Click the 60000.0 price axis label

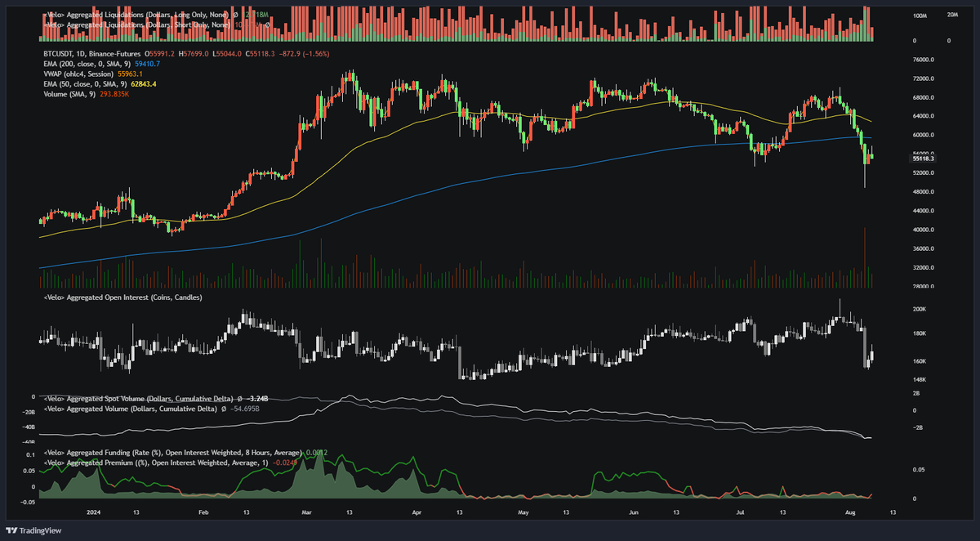point(924,135)
